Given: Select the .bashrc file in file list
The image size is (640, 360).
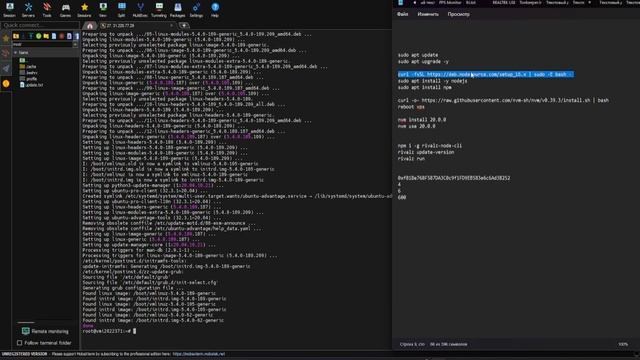Looking at the screenshot, I should point(29,72).
